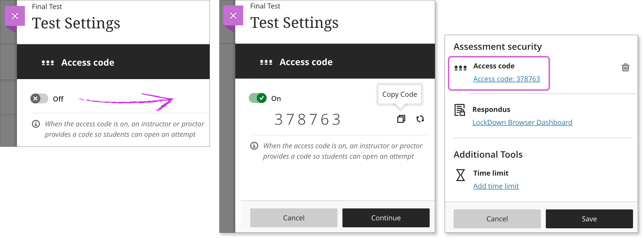
Task: Close the Test Settings panel
Action: (15, 16)
